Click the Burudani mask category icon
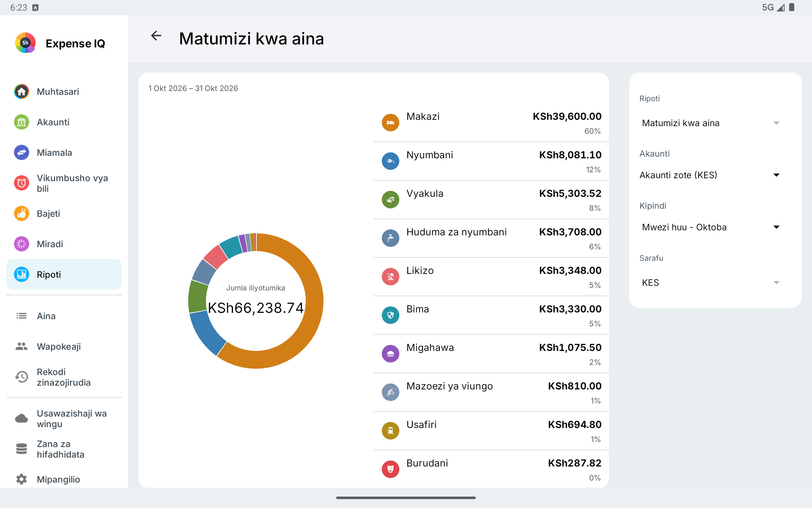Viewport: 812px width, 508px height. coord(390,469)
